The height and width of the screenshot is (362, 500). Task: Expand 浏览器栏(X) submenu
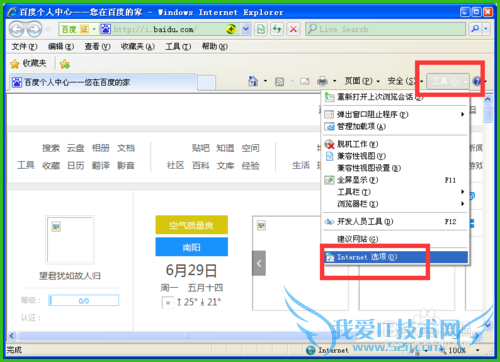click(395, 204)
